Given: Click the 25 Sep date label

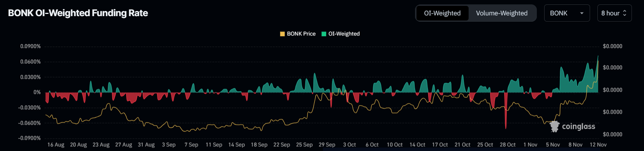Looking at the screenshot, I should pyautogui.click(x=304, y=145).
